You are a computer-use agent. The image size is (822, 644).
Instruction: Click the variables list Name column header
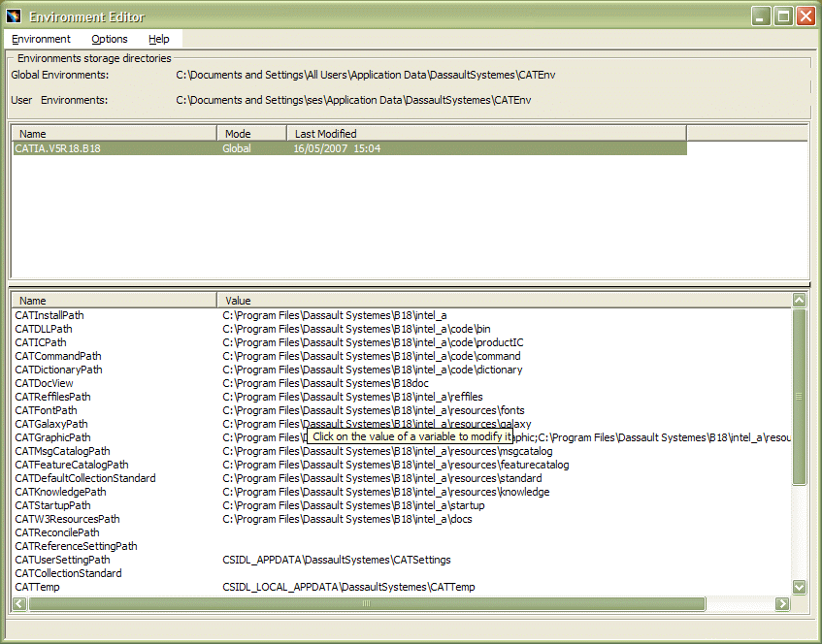tap(114, 301)
